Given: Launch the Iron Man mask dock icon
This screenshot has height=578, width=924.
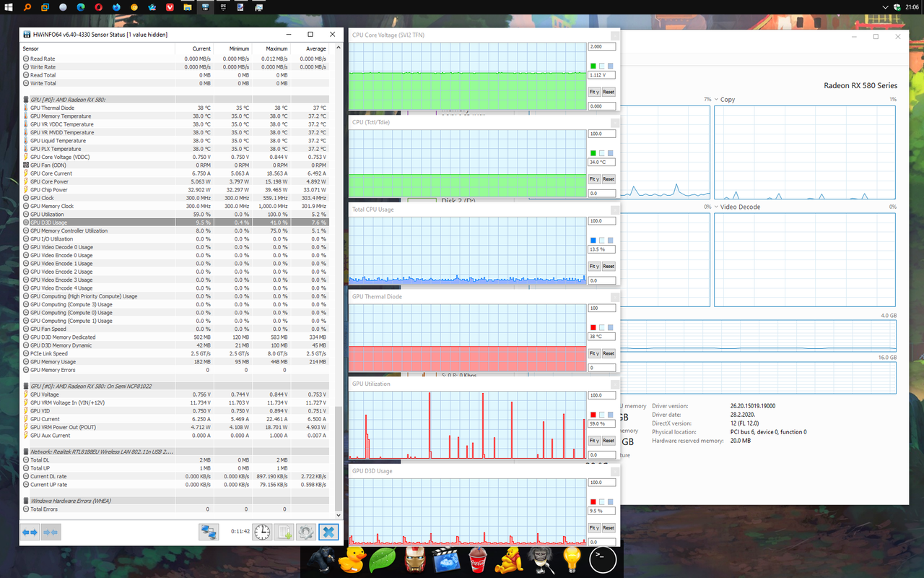Looking at the screenshot, I should point(414,560).
